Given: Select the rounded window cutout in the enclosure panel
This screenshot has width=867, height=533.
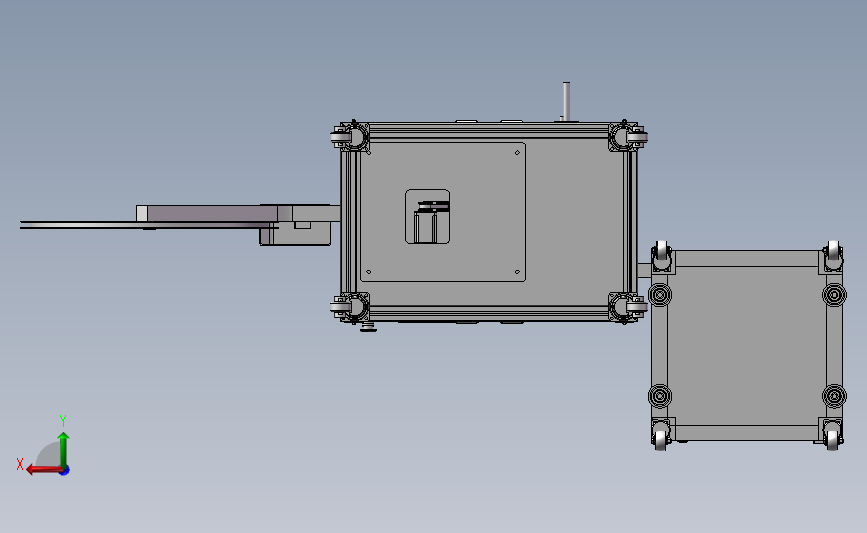Looking at the screenshot, I should 427,216.
